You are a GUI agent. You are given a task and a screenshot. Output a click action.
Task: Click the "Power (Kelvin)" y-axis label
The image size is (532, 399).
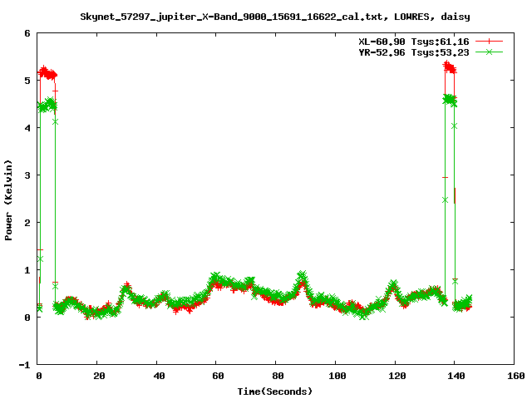tap(8, 200)
